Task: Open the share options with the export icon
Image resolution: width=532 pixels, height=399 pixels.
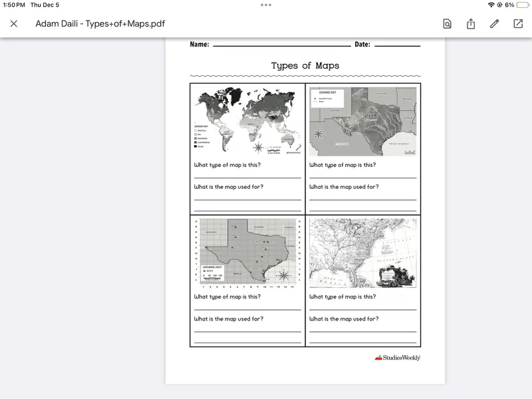Action: pos(472,23)
